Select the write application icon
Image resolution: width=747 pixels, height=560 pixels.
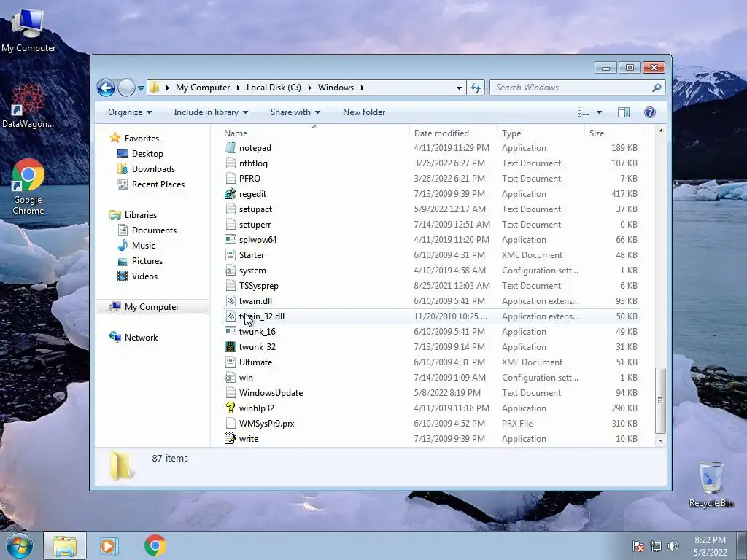point(231,438)
